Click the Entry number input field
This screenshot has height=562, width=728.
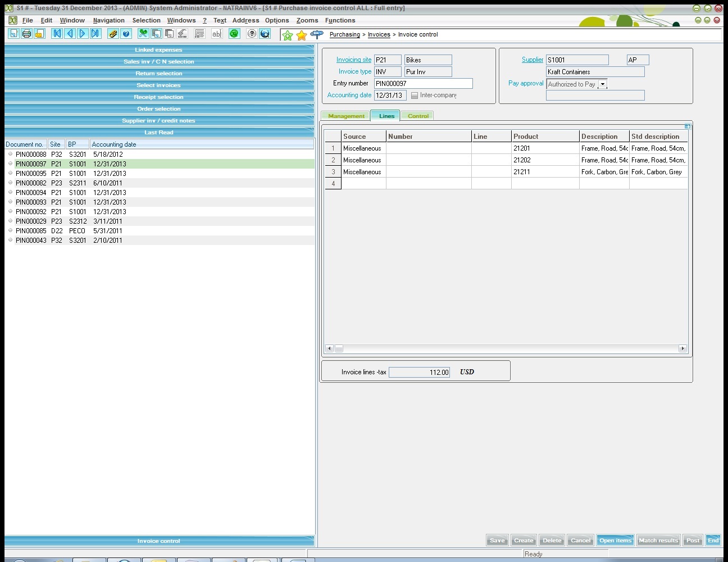point(423,84)
